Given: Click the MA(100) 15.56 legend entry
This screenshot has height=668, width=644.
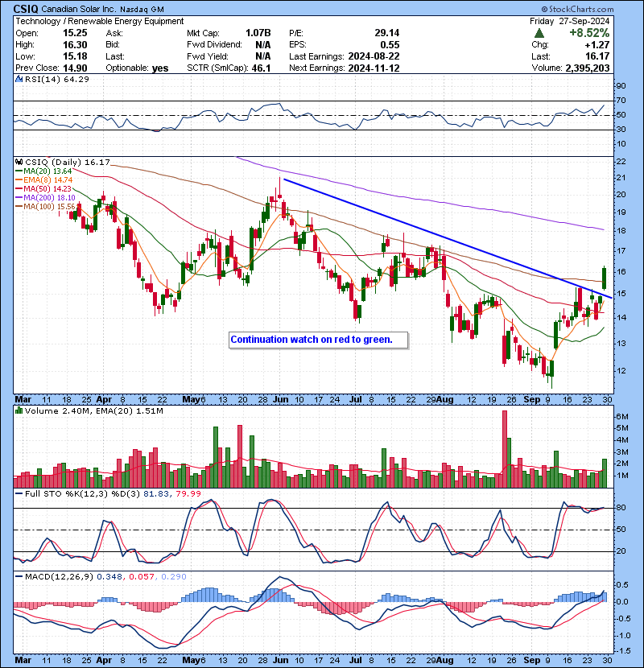Looking at the screenshot, I should 45,207.
